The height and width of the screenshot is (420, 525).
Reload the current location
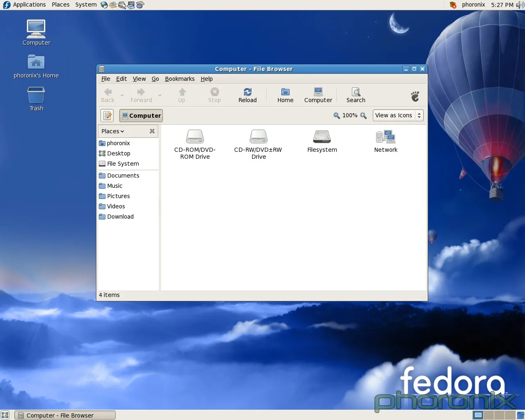click(248, 95)
